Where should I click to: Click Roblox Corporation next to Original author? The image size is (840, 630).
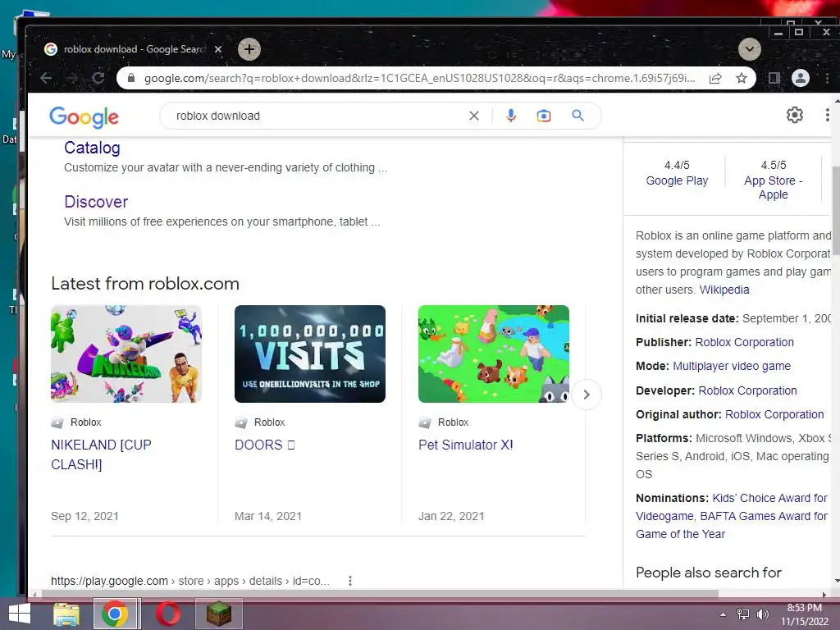tap(774, 414)
